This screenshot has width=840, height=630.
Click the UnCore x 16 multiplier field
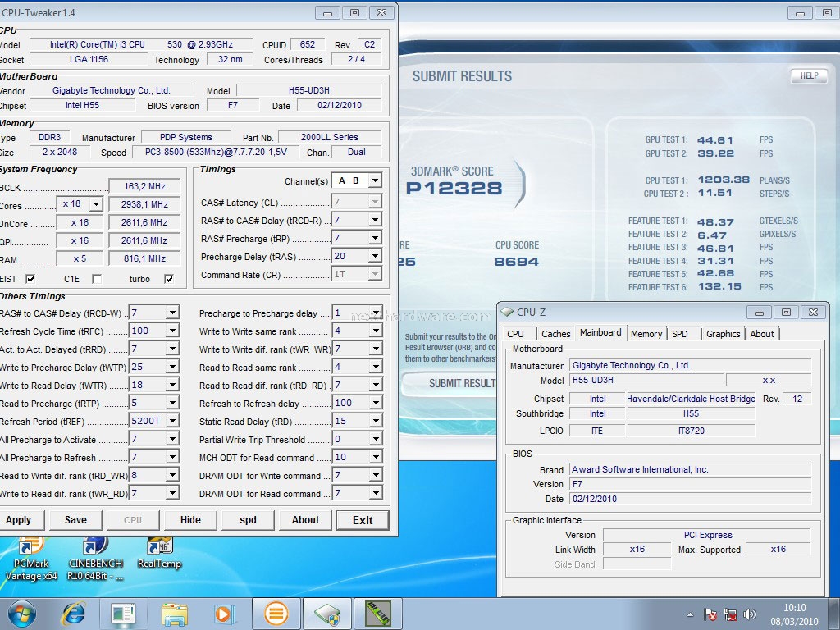80,222
